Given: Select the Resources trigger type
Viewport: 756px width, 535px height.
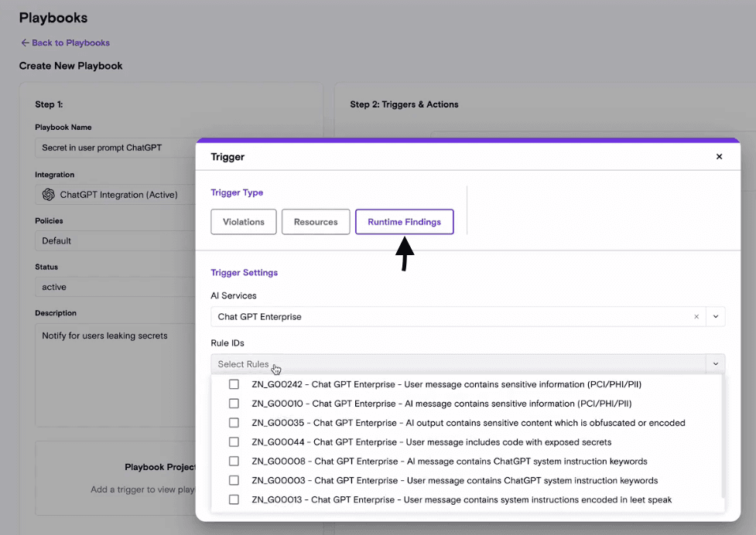Looking at the screenshot, I should [316, 222].
